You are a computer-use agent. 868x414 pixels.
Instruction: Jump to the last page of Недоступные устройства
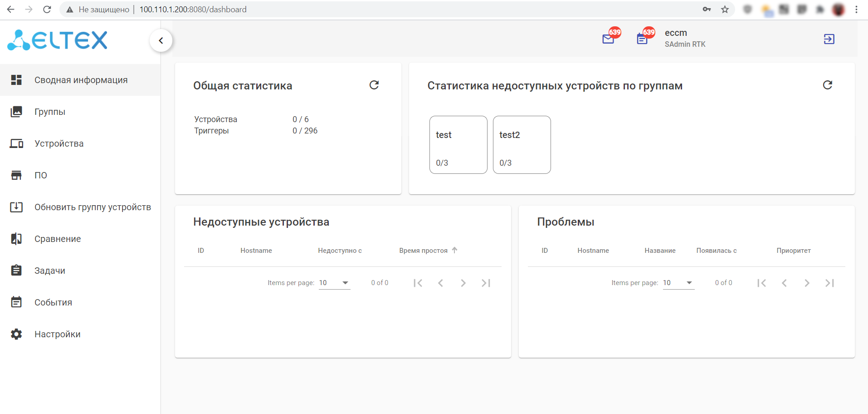click(486, 283)
